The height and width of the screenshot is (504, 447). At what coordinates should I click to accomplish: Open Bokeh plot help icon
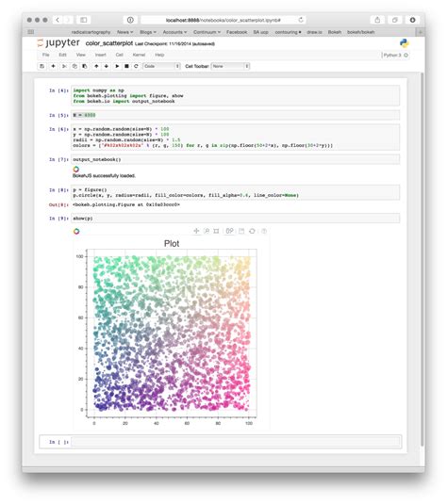click(264, 231)
